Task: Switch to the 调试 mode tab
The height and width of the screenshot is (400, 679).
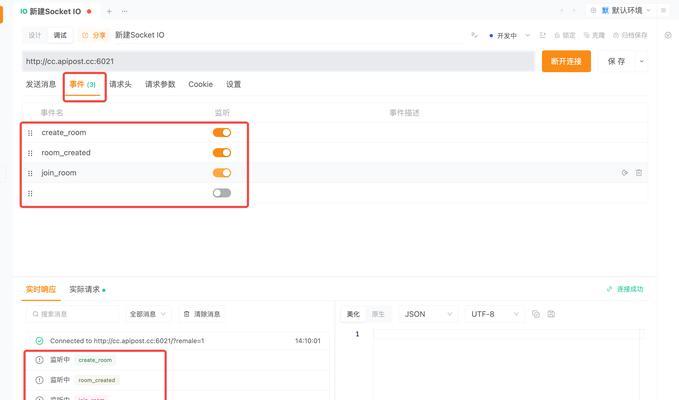Action: [60, 35]
